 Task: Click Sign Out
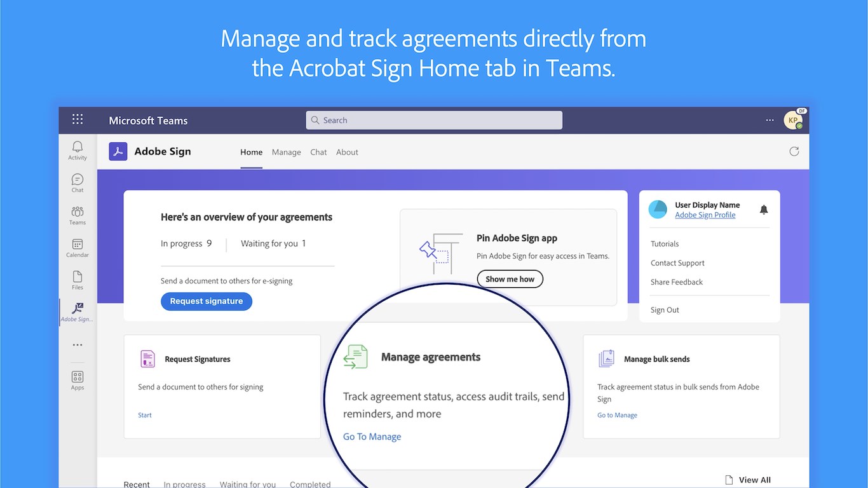point(665,310)
